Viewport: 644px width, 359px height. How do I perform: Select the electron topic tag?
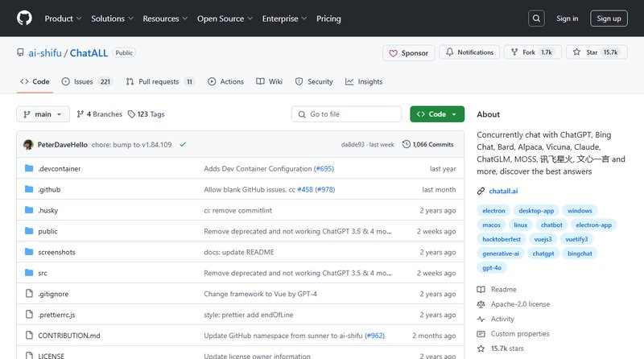(x=493, y=211)
